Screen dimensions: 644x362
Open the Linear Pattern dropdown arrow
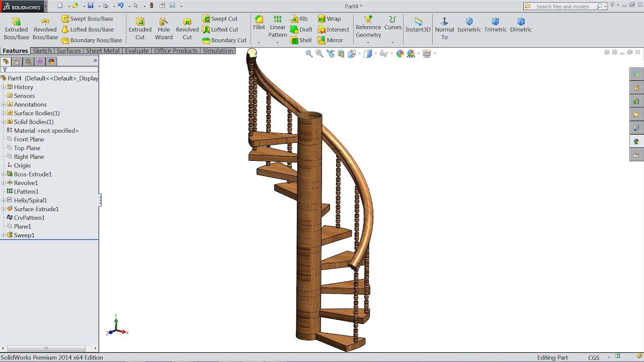click(x=277, y=43)
